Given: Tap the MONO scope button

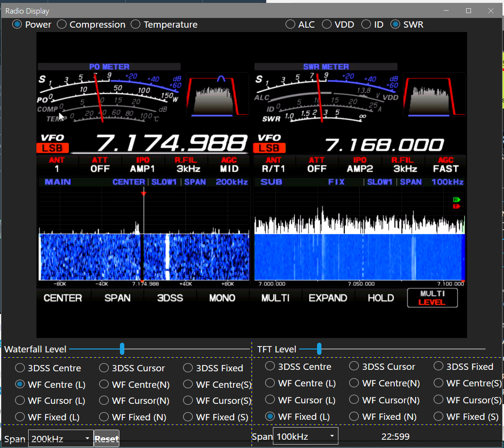Looking at the screenshot, I should tap(222, 298).
